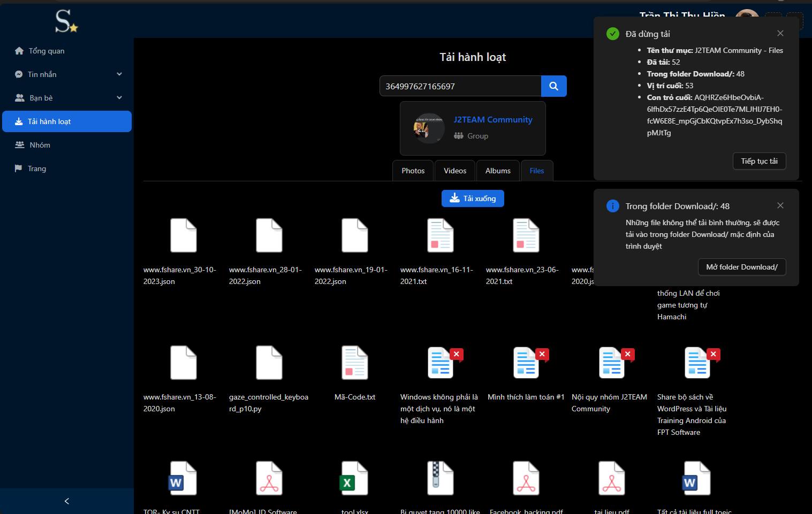
Task: Collapse the sidebar with bottom arrow
Action: (67, 501)
